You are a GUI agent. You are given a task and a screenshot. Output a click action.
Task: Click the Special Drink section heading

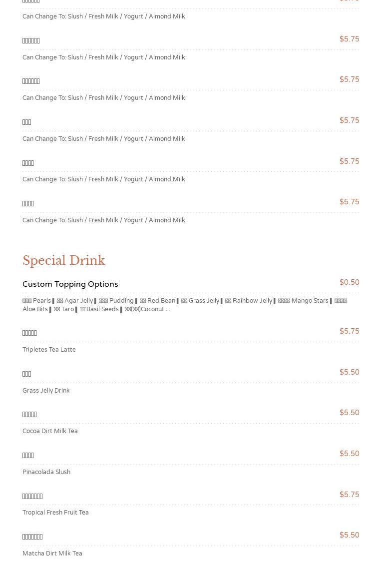[63, 261]
